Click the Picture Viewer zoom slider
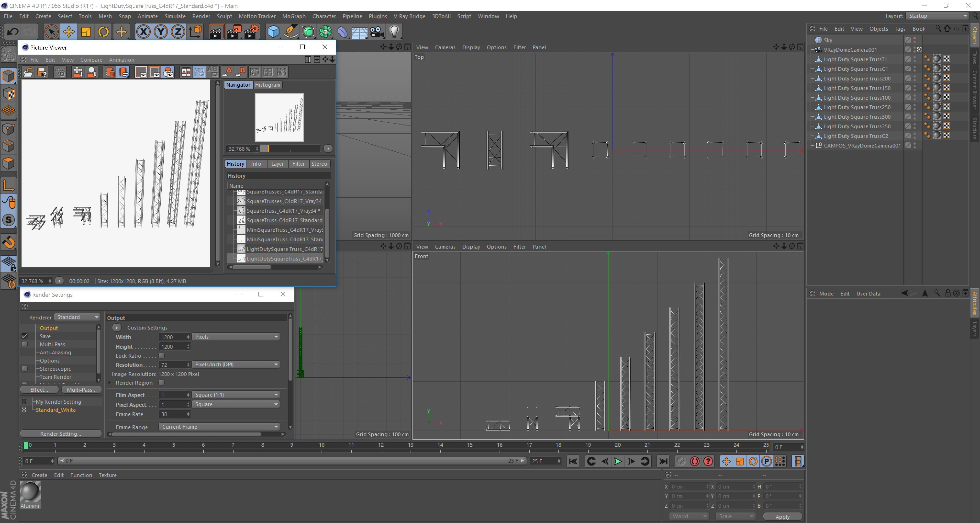This screenshot has width=980, height=523. point(290,149)
